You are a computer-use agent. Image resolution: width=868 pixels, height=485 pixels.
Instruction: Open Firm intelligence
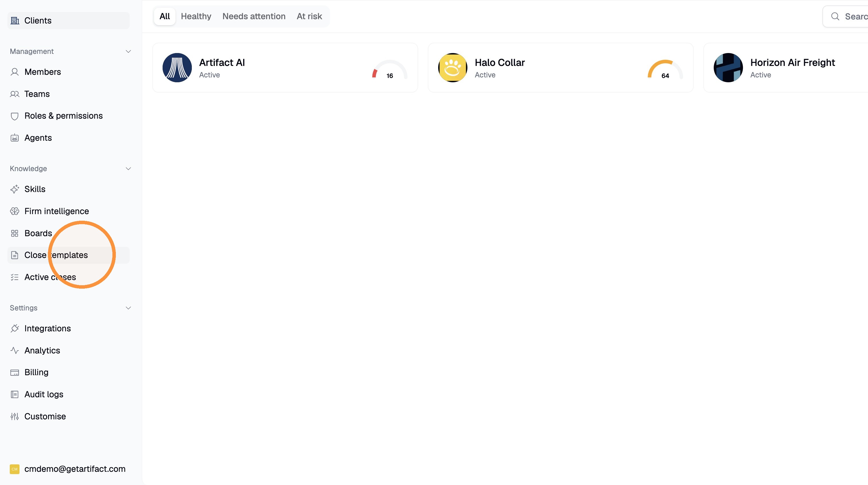click(x=69, y=211)
